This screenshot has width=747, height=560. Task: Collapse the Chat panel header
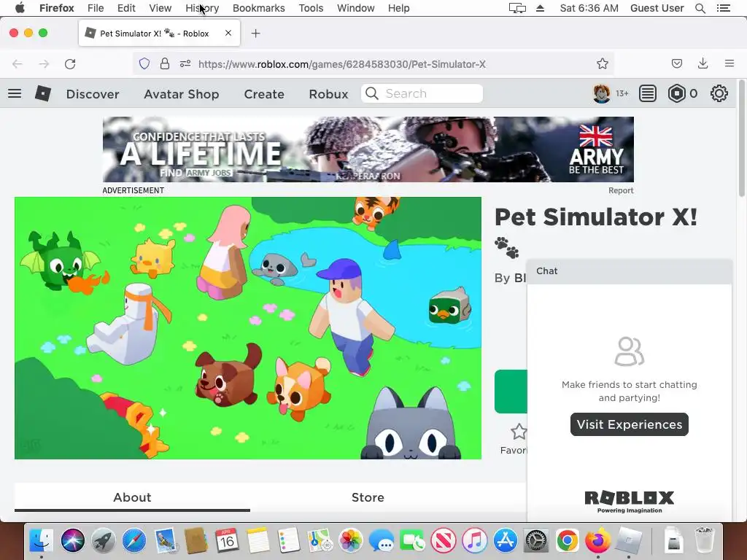point(630,271)
